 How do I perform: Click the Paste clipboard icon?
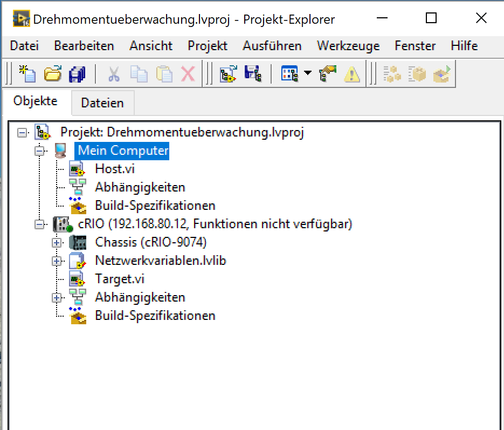(164, 74)
